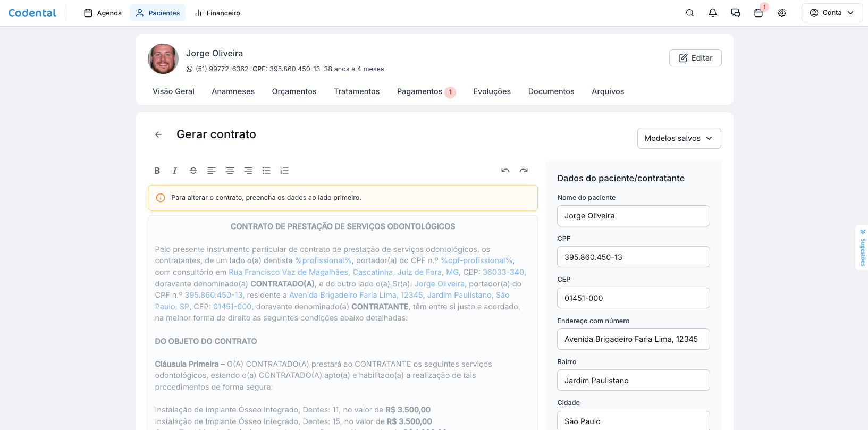Image resolution: width=868 pixels, height=430 pixels.
Task: Open the Pagamentos tab
Action: click(x=419, y=91)
